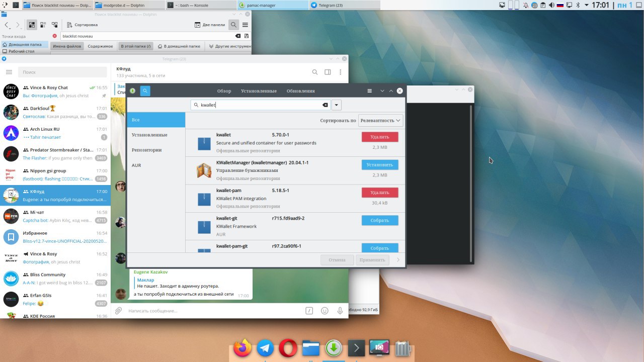
Task: Launch Firefox from the dock
Action: (x=243, y=347)
